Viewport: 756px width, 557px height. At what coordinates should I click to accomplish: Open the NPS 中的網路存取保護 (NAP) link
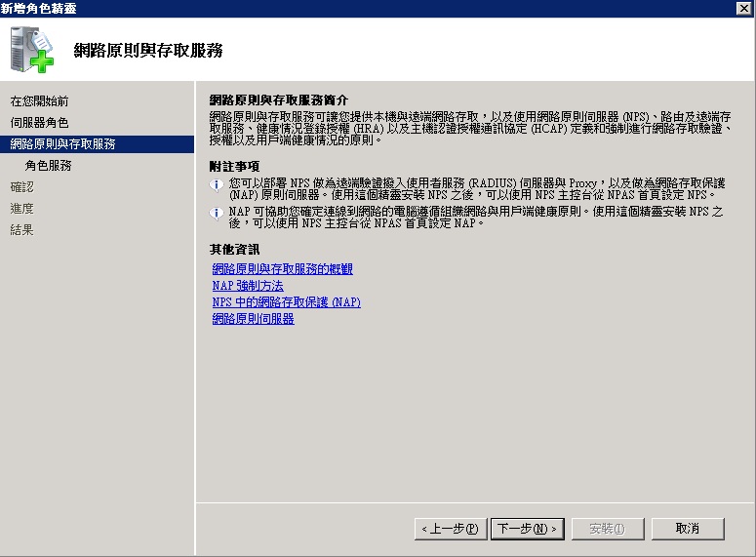tap(287, 301)
